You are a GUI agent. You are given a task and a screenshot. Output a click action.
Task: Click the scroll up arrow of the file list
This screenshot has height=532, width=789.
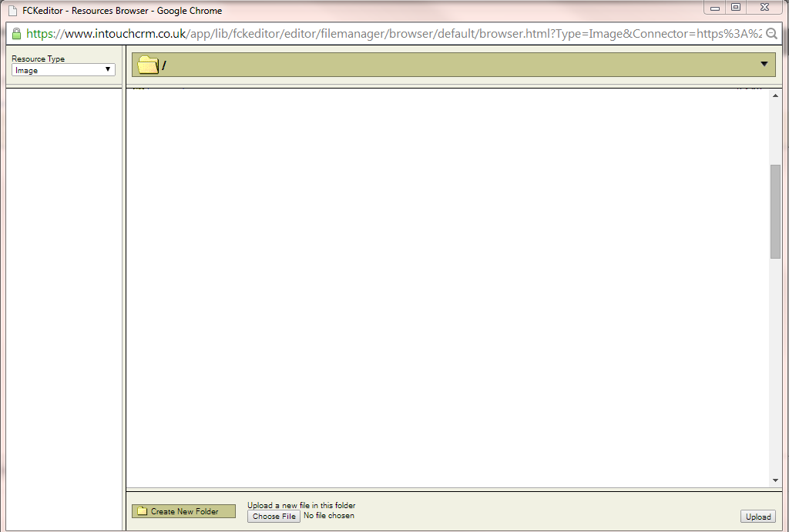pyautogui.click(x=775, y=95)
